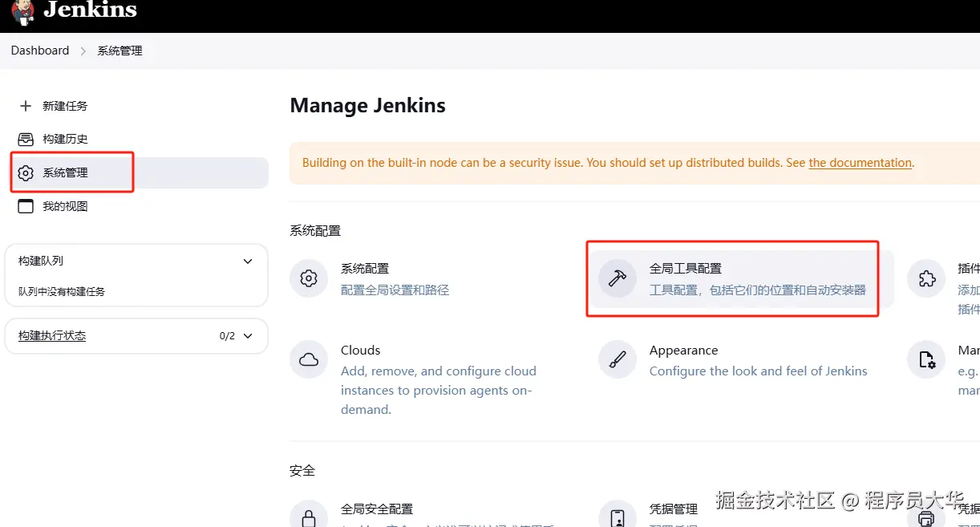Open the Clouds configuration
Image resolution: width=980 pixels, height=527 pixels.
tap(361, 351)
